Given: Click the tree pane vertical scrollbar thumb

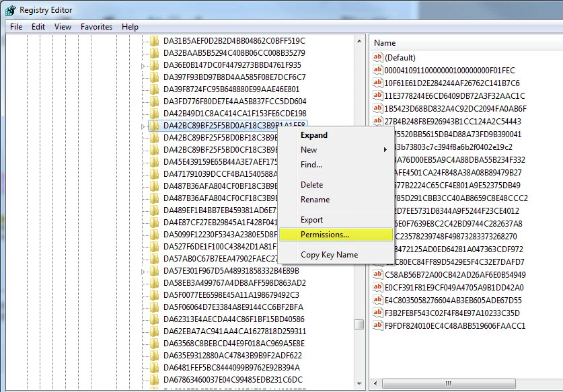Looking at the screenshot, I should point(359,325).
